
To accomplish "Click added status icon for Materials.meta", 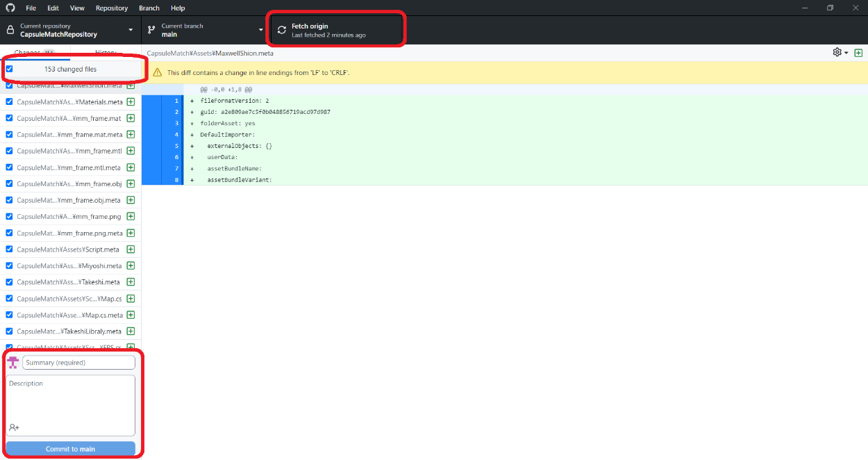I will (131, 102).
